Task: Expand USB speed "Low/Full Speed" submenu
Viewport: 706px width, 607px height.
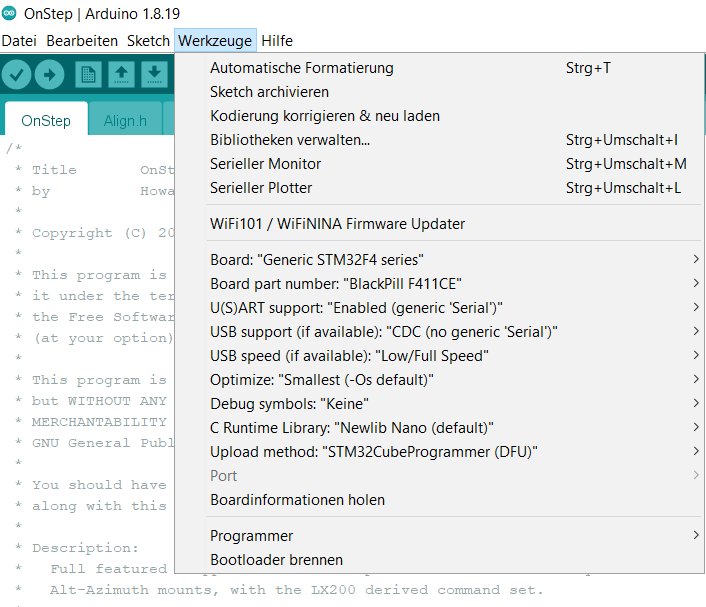Action: coord(439,356)
